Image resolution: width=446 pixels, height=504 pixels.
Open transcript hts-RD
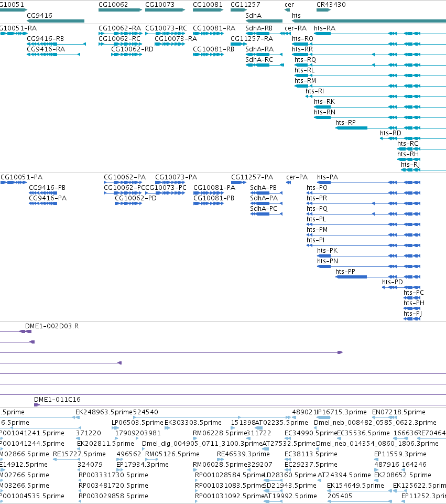pyautogui.click(x=390, y=133)
